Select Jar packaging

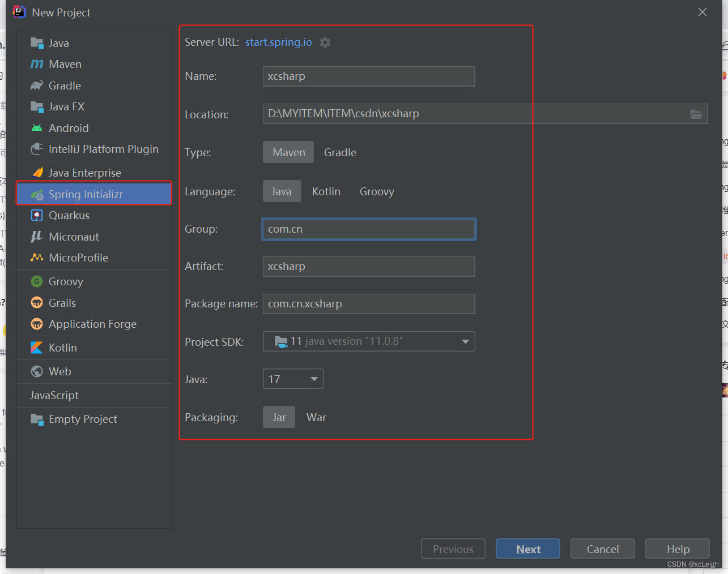point(279,417)
